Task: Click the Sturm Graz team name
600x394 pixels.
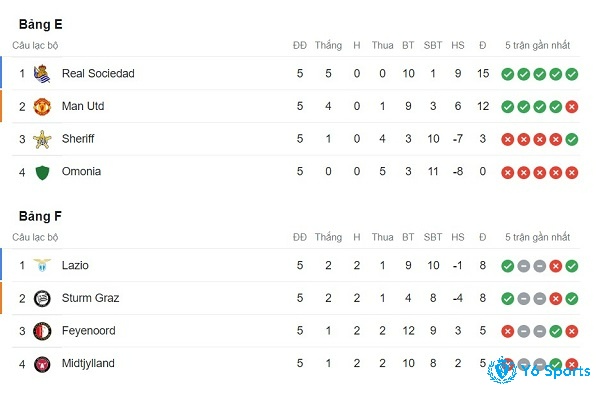Action: point(90,298)
